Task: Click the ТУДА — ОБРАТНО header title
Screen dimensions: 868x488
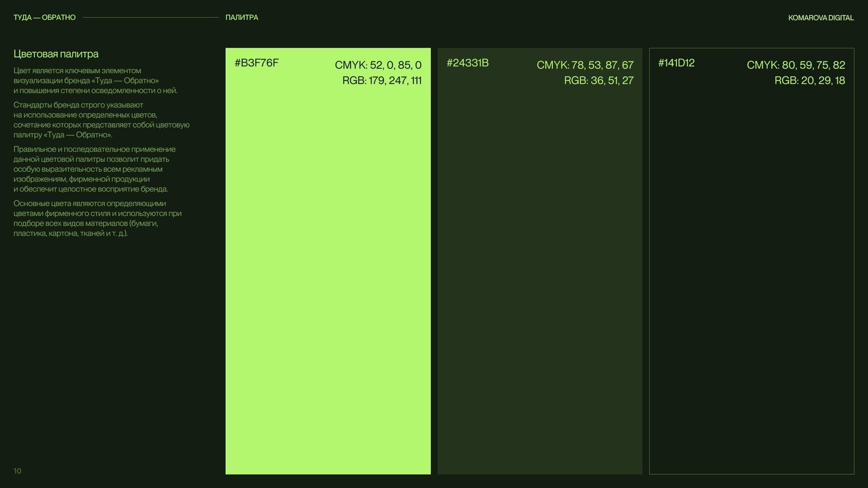Action: pos(44,18)
